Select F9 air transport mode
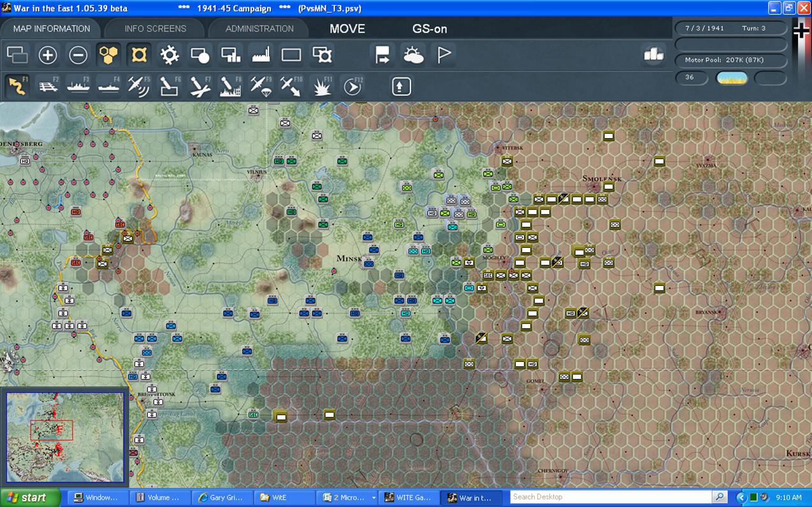Screen dimensions: 812x507 point(261,86)
